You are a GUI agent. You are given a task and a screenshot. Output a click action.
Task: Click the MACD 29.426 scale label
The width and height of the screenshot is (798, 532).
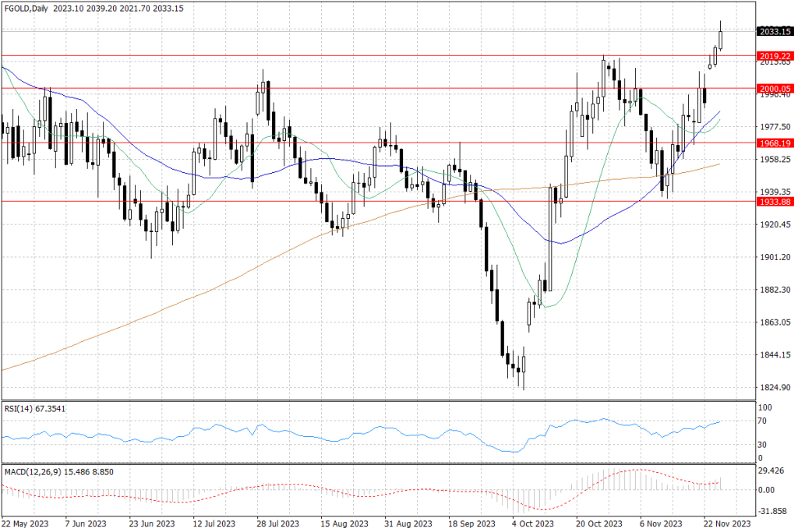(772, 472)
